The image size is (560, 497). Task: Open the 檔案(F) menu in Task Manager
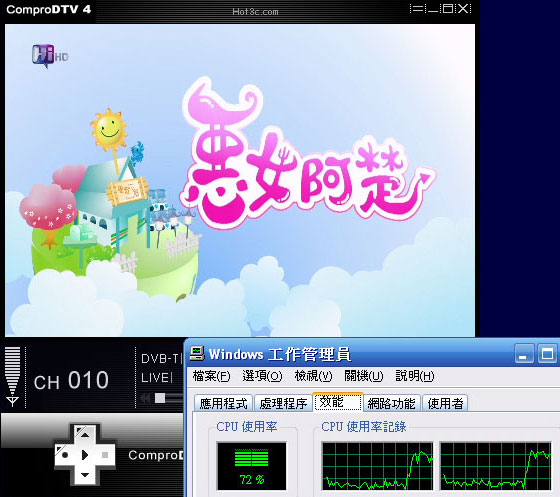point(211,376)
